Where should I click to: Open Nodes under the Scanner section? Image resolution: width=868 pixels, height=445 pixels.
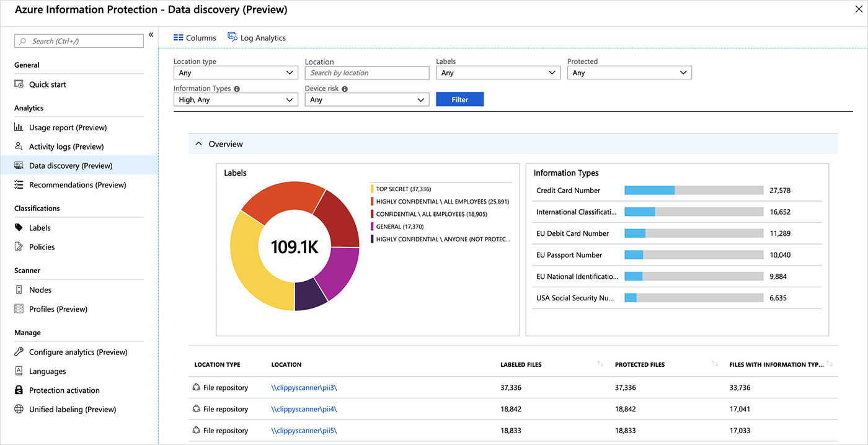pyautogui.click(x=19, y=289)
